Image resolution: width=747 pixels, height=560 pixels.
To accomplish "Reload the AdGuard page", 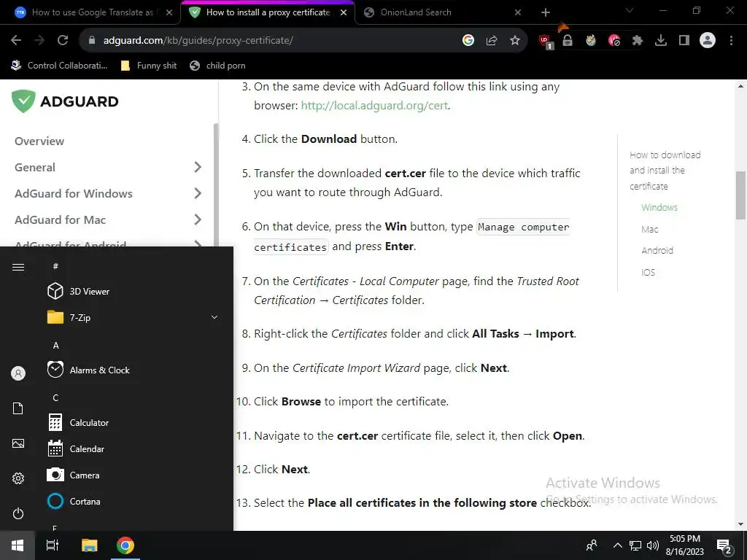I will (x=63, y=41).
